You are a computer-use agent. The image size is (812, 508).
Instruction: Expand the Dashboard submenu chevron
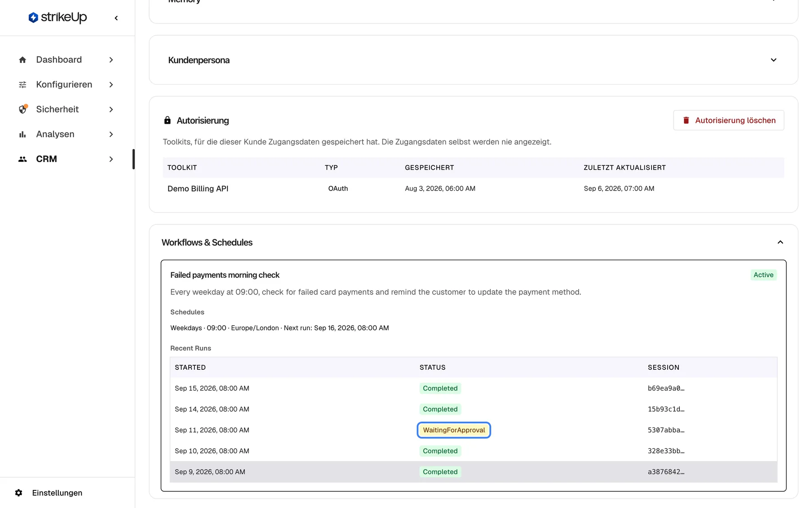111,60
